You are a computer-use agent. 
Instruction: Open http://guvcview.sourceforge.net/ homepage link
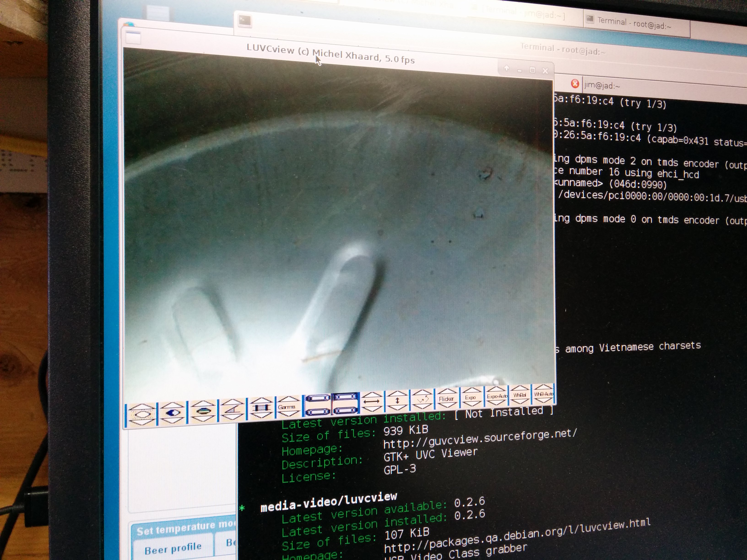coord(480,439)
